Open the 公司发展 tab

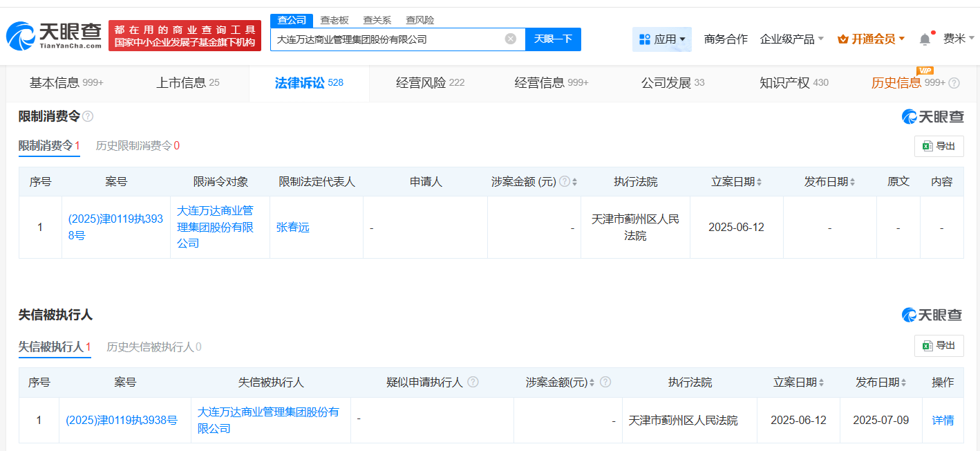(x=673, y=83)
